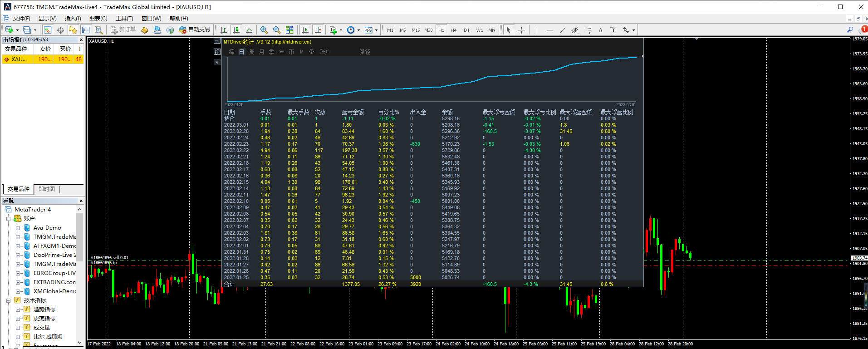Draw a horizontal line tool
Image resolution: width=868 pixels, height=349 pixels.
click(550, 30)
